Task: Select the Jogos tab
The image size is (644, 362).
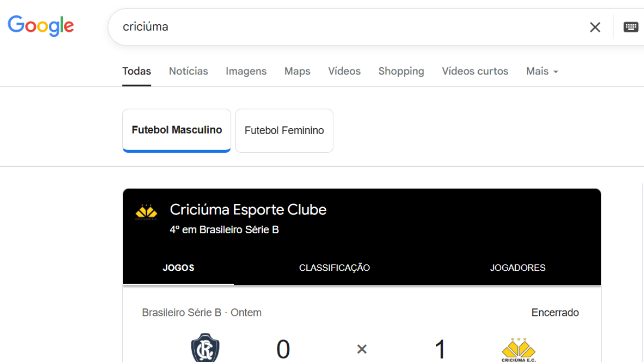Action: [178, 268]
